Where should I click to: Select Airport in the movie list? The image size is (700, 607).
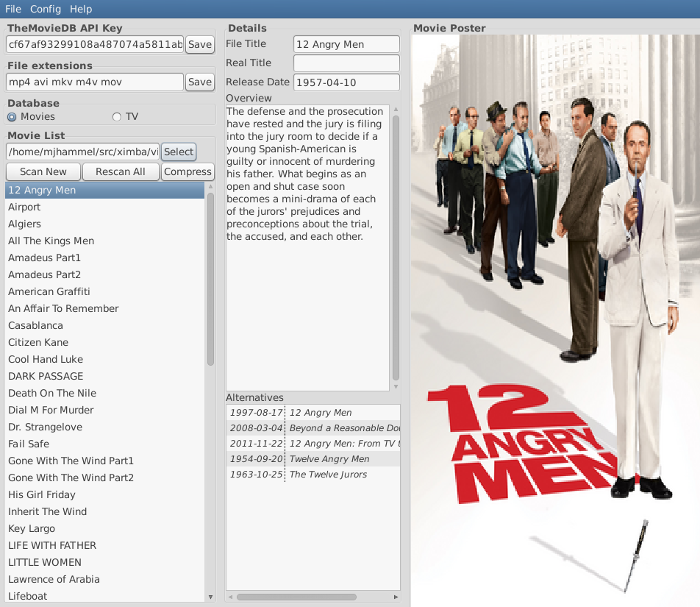pos(105,207)
